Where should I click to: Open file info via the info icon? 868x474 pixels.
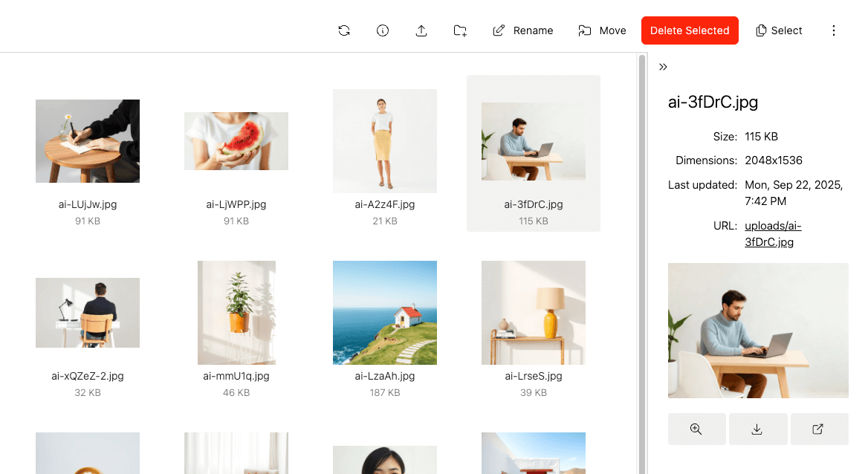383,30
